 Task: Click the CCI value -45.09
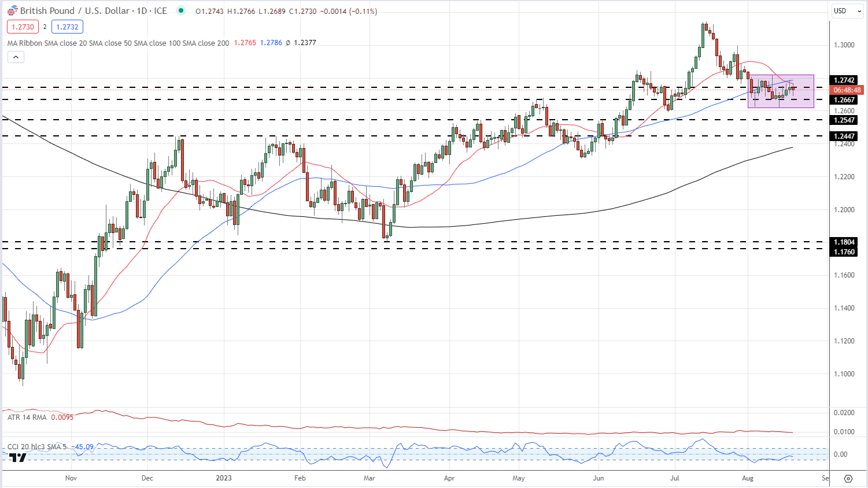(83, 447)
